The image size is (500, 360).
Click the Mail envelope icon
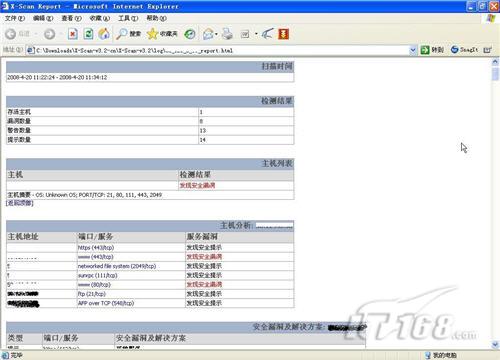tap(208, 34)
